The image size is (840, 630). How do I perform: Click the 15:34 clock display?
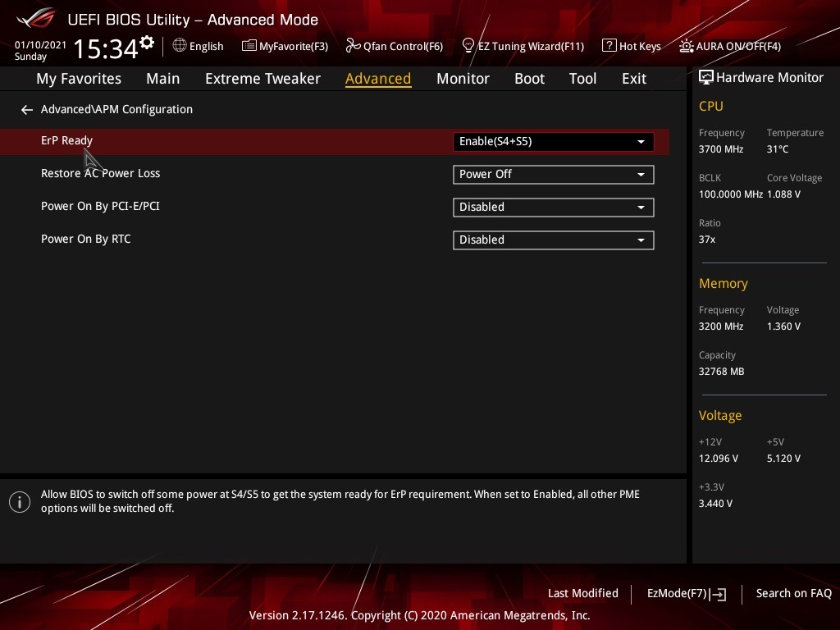tap(106, 48)
